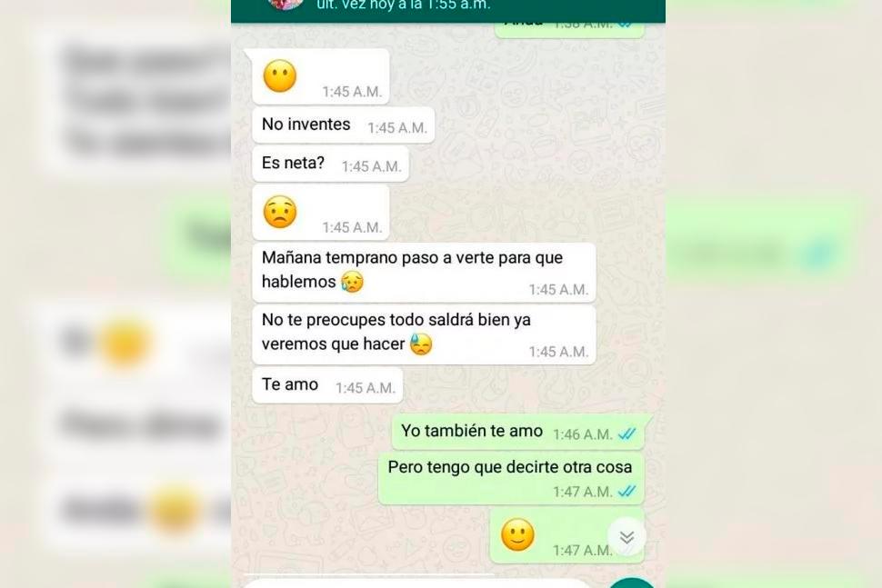882x588 pixels.
Task: Click the sweat emoji after 'que hacer'
Action: pyautogui.click(x=421, y=344)
